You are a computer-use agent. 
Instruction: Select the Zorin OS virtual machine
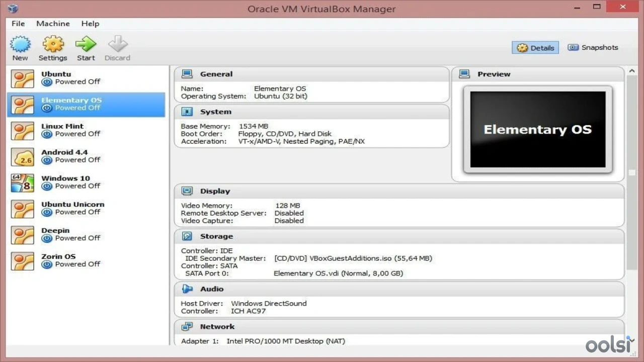pos(86,261)
